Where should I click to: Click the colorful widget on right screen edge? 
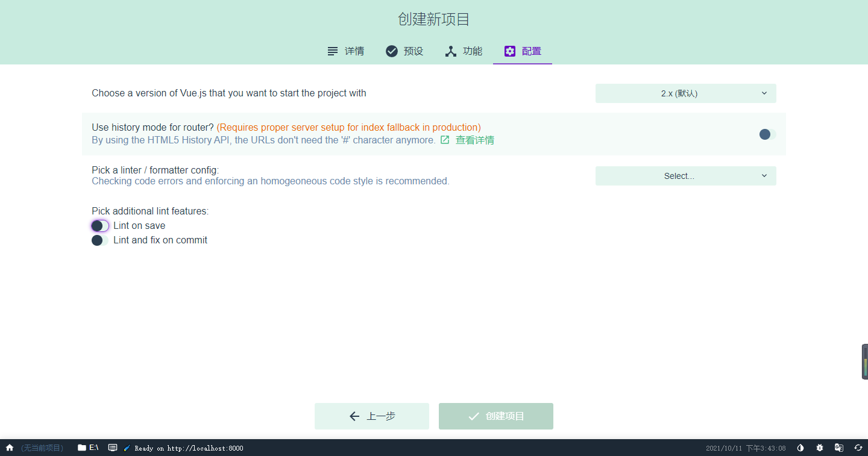[864, 361]
